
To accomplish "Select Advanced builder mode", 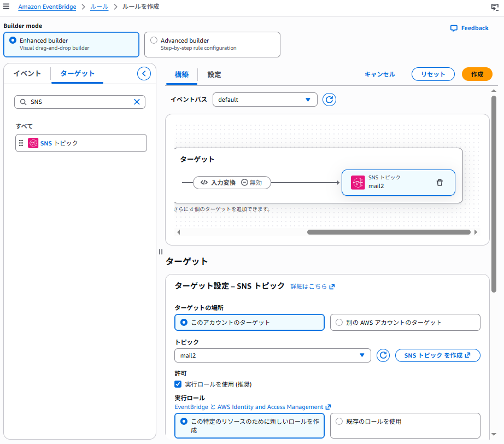I will click(212, 44).
